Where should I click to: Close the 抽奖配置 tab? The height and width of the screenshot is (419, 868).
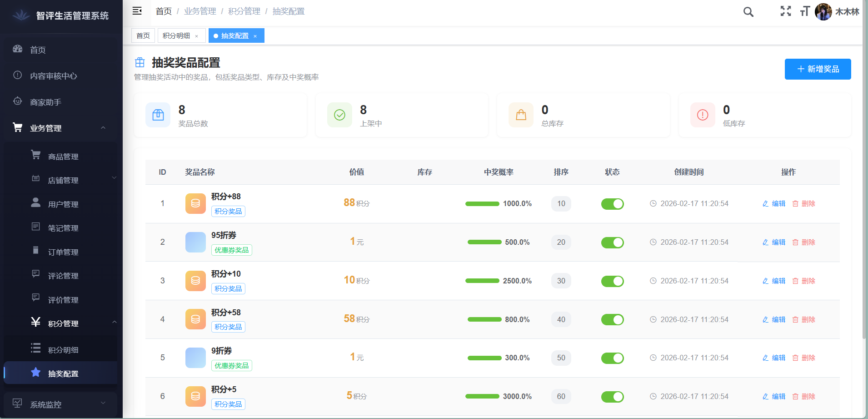pyautogui.click(x=255, y=36)
